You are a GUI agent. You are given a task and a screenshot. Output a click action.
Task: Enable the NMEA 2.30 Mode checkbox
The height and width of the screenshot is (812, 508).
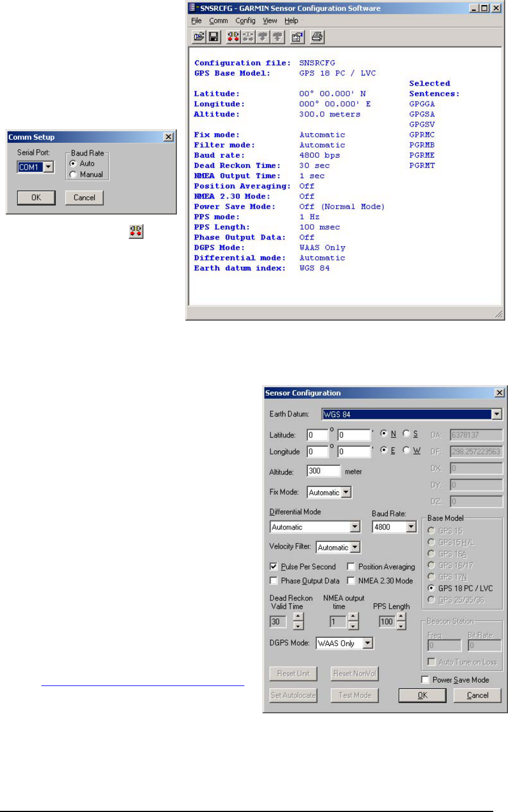point(351,580)
